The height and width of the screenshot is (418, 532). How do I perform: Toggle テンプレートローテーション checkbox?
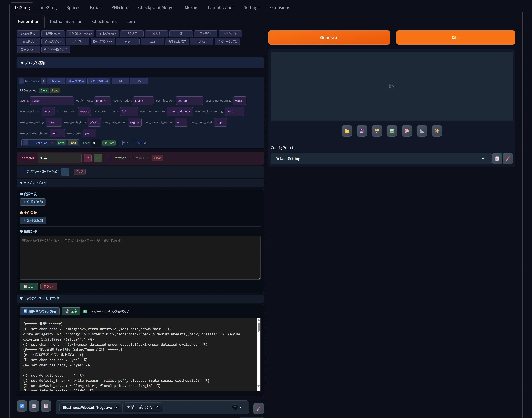point(22,172)
